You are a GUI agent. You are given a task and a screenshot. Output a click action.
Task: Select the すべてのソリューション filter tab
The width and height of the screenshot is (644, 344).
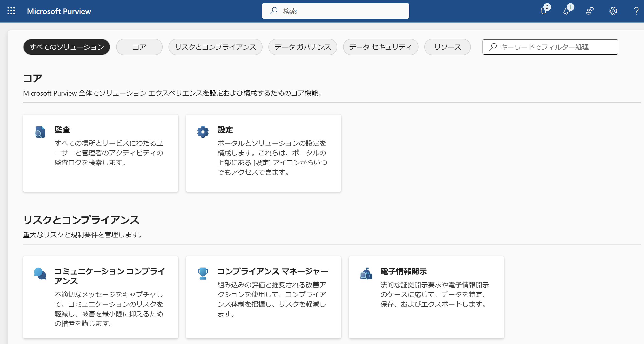pyautogui.click(x=66, y=47)
